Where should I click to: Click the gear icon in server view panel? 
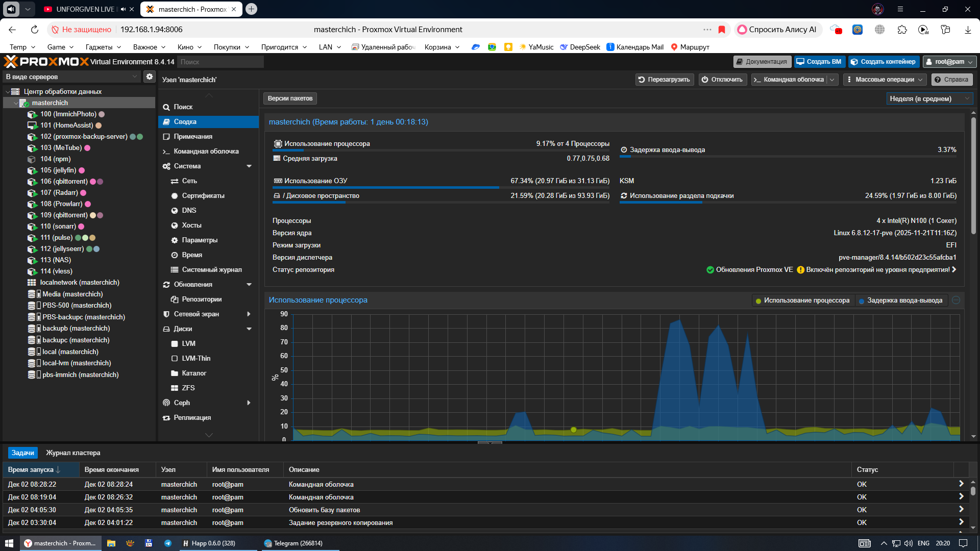[149, 77]
